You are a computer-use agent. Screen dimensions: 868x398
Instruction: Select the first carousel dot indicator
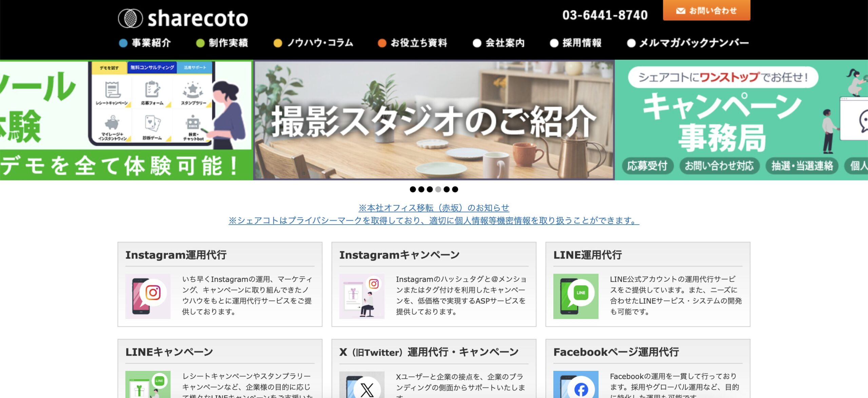(413, 189)
